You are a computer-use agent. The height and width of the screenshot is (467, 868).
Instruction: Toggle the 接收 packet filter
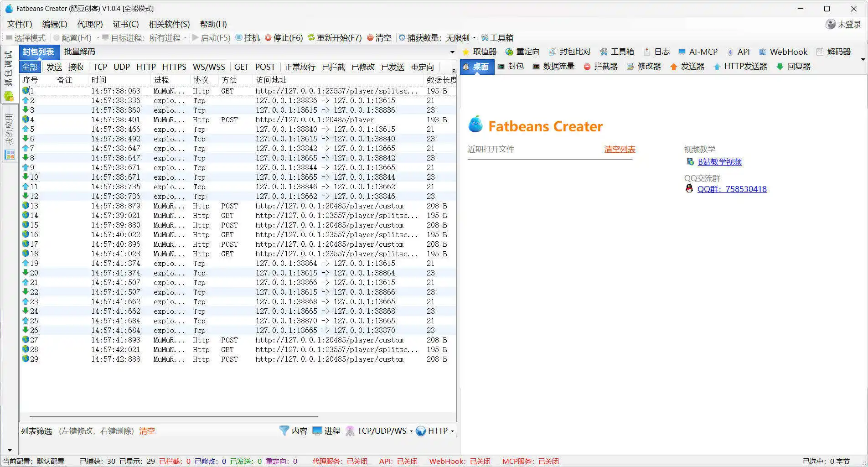(76, 67)
